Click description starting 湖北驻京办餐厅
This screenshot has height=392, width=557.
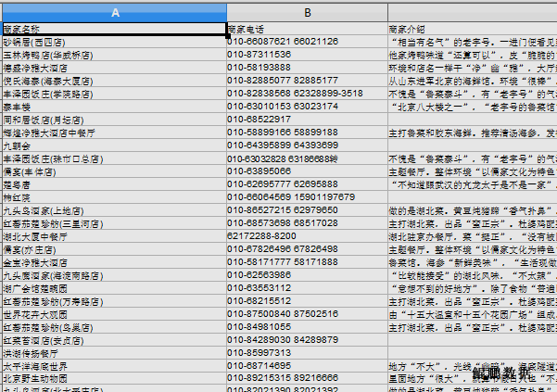click(473, 236)
